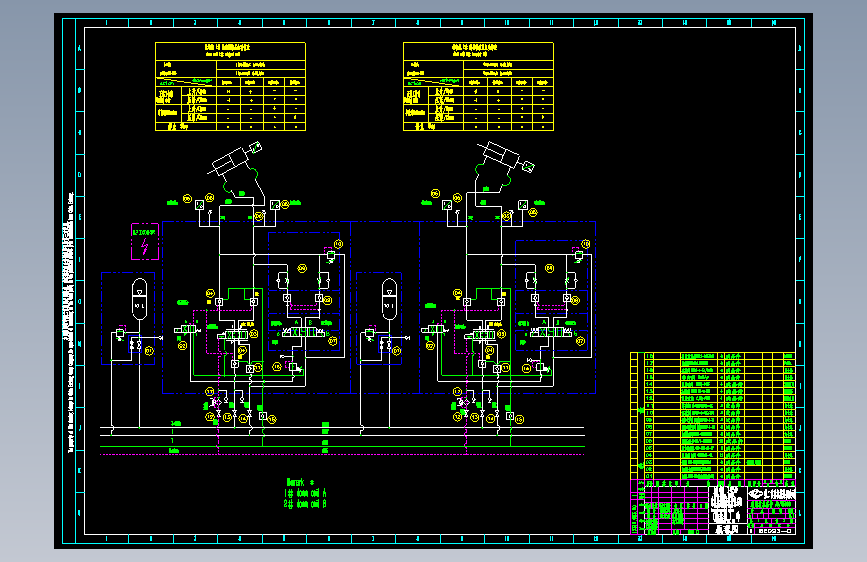Select the magenta lightning bolt electrical symbol

point(145,246)
